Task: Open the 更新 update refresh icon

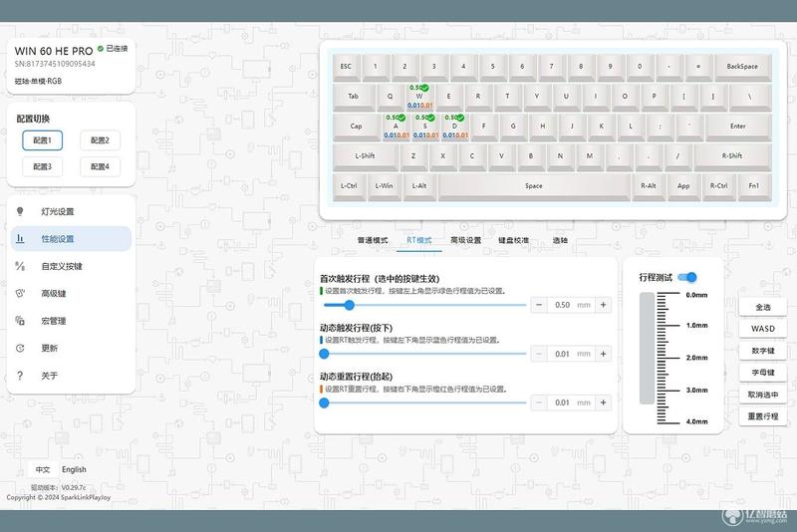Action: pos(20,348)
